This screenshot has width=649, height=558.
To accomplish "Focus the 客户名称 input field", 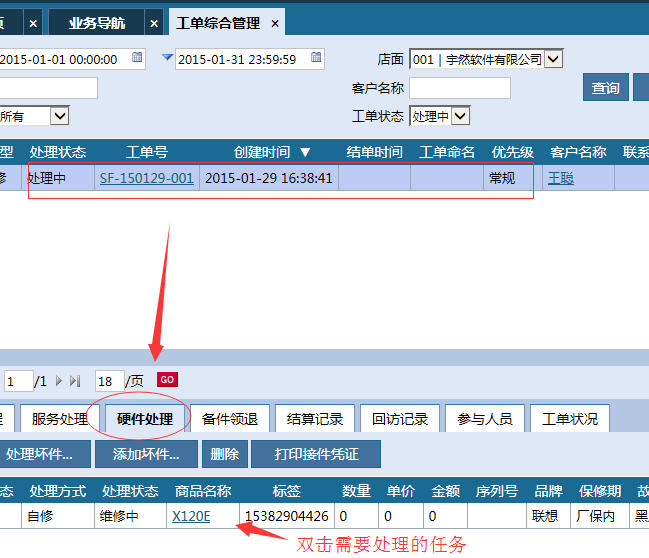I will (460, 88).
